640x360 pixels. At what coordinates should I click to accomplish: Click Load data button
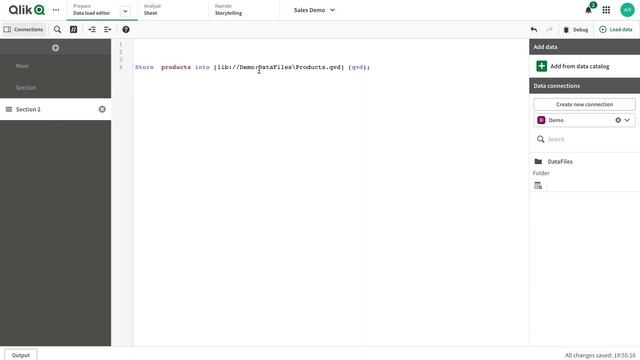coord(616,29)
